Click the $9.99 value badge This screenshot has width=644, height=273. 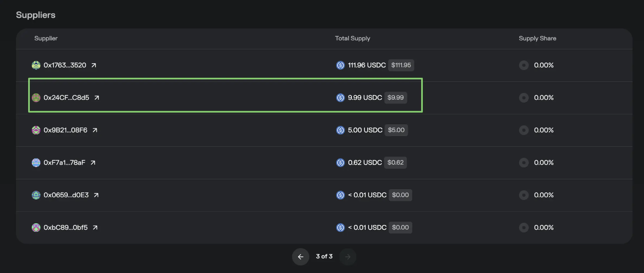click(x=395, y=98)
